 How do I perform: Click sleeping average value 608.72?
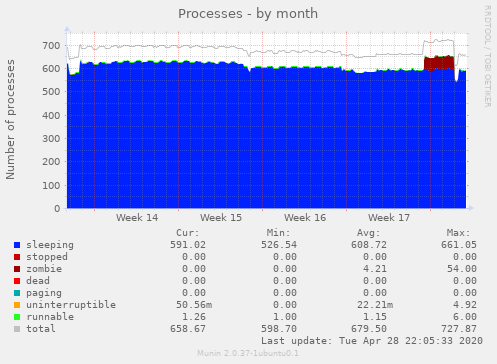pos(369,245)
